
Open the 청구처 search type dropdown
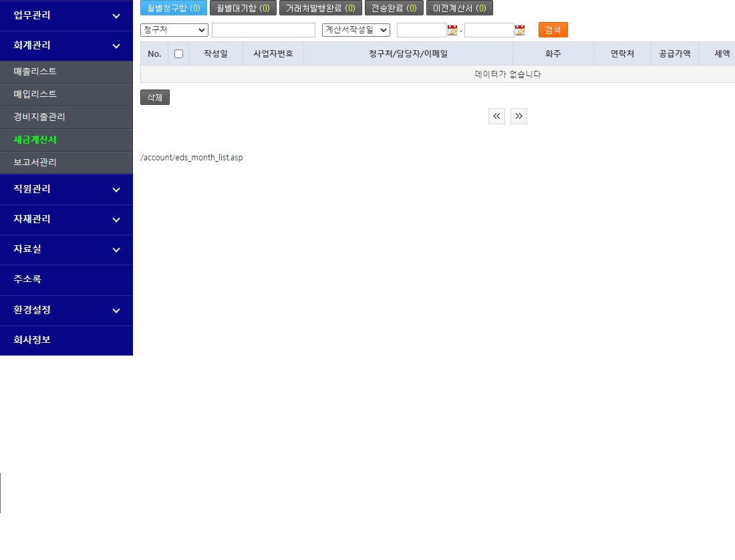click(x=174, y=30)
